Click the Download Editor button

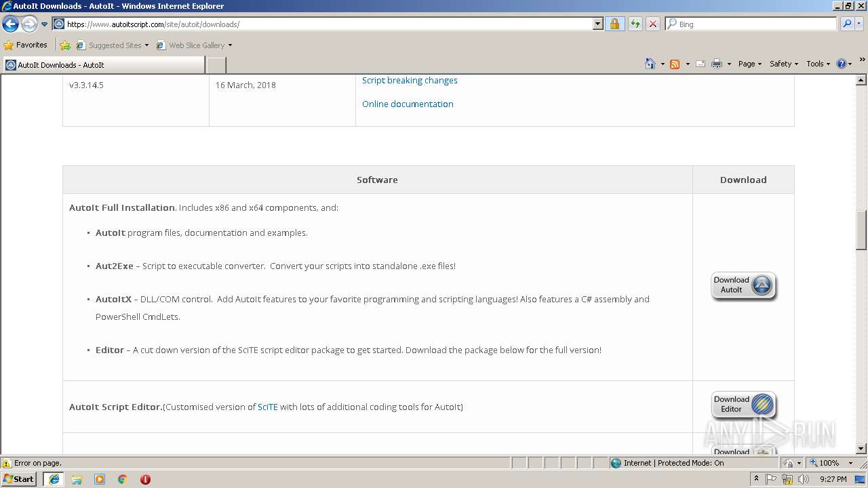pyautogui.click(x=743, y=405)
